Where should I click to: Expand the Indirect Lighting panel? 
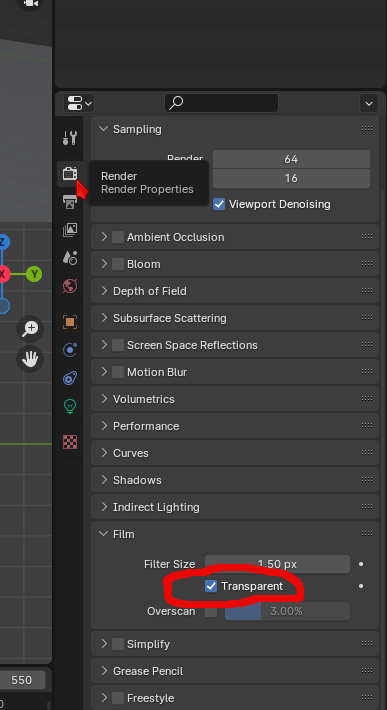point(104,507)
